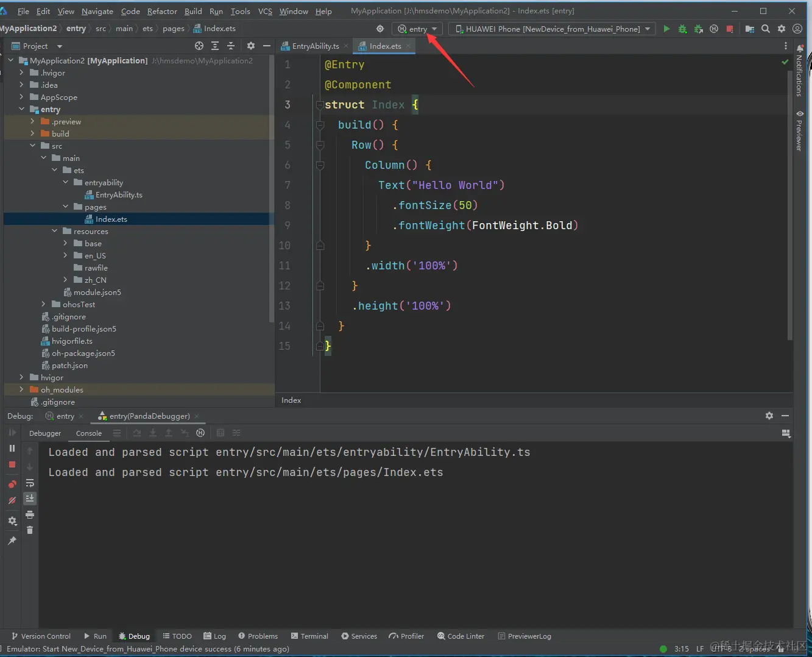Screen dimensions: 812x657
Task: Open Search Everywhere magnifier icon
Action: click(x=766, y=29)
